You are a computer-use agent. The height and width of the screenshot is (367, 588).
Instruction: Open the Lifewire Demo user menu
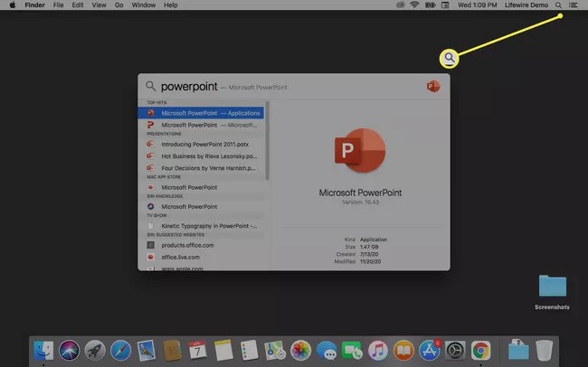click(526, 5)
